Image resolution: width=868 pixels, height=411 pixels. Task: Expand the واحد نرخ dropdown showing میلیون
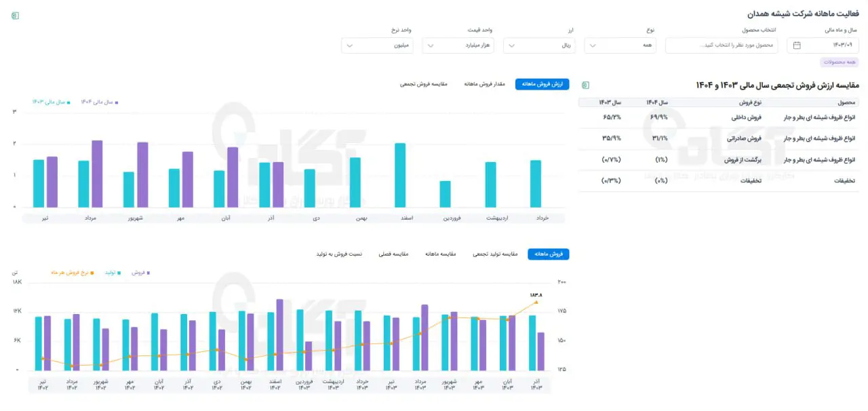pyautogui.click(x=376, y=45)
